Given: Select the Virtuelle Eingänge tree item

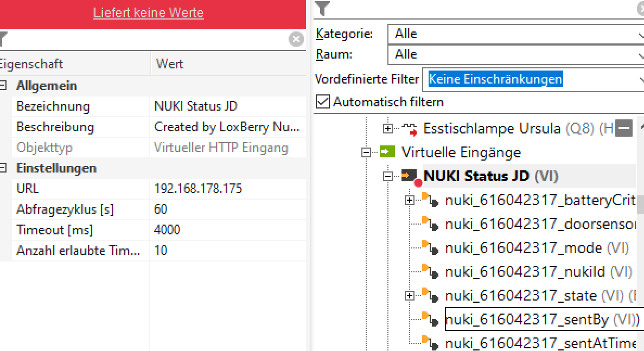Looking at the screenshot, I should point(461,153).
